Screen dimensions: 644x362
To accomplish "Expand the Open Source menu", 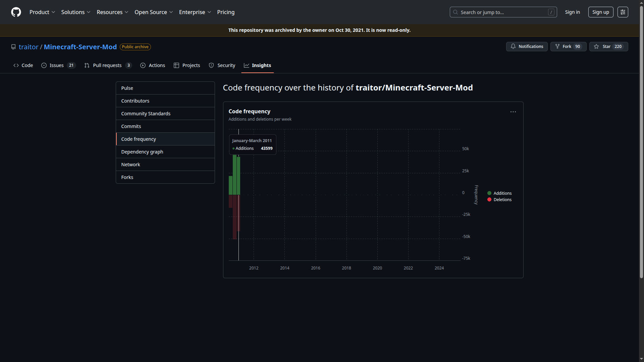I will (x=154, y=12).
